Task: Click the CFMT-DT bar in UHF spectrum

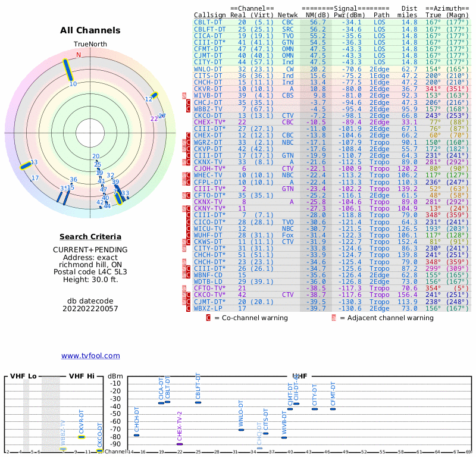Action: [x=333, y=409]
